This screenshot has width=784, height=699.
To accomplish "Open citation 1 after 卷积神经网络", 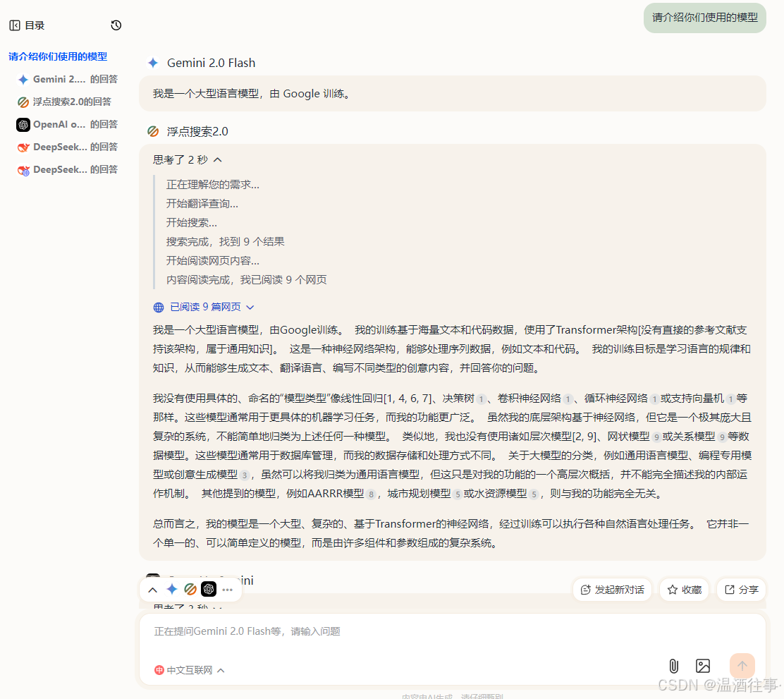I will click(x=568, y=399).
